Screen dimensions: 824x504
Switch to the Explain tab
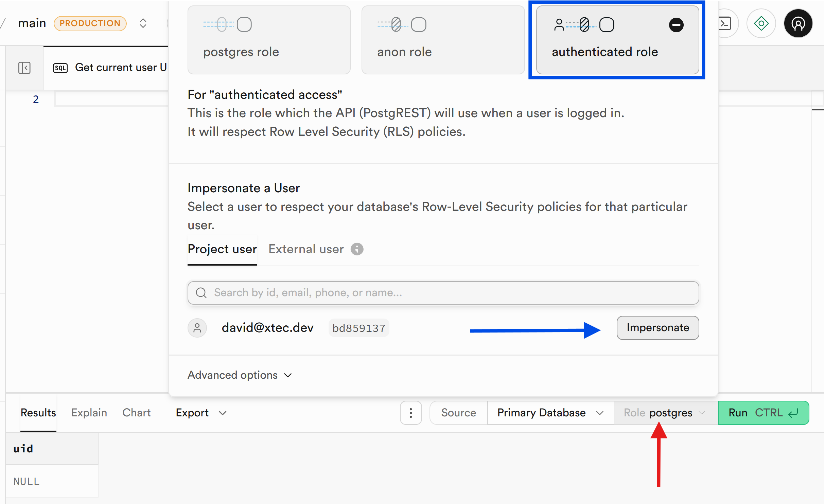click(x=89, y=413)
